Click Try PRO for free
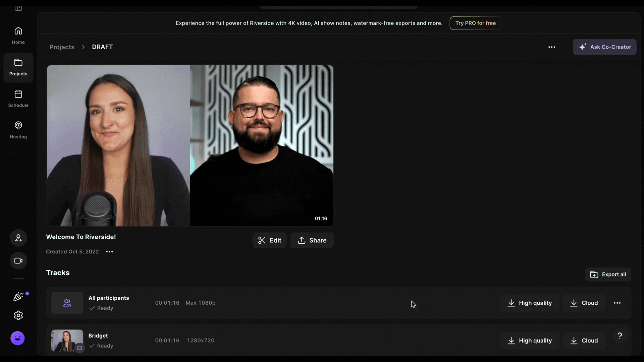Image resolution: width=644 pixels, height=362 pixels. [475, 23]
